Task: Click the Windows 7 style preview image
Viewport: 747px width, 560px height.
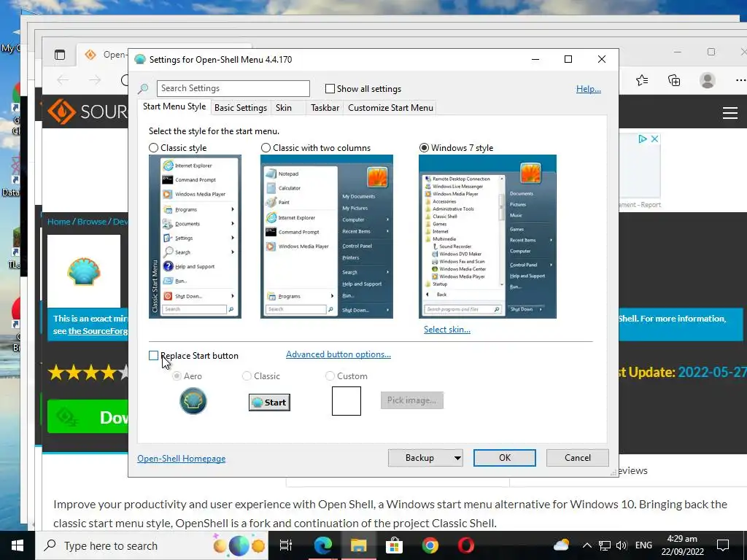Action: 487,237
